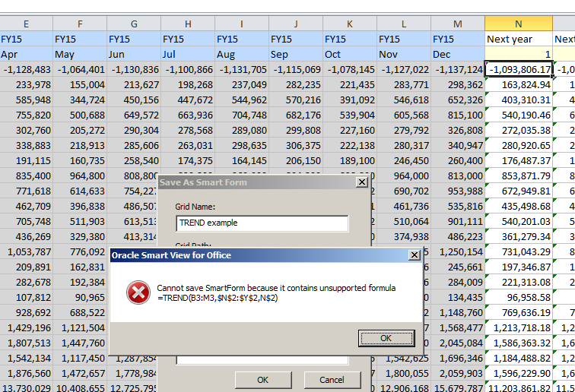Click OK button in the Save As Smart Form dialog
Viewport: 575px width, 392px height.
tap(263, 380)
